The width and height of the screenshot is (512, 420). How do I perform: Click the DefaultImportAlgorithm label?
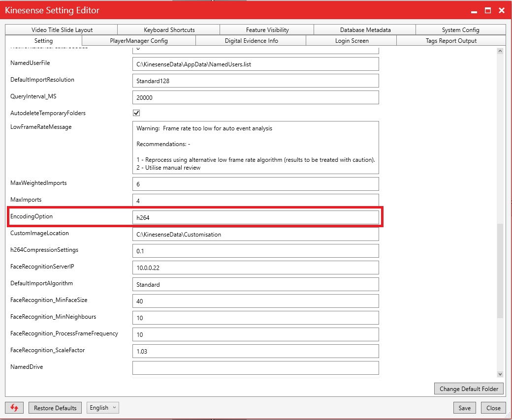pyautogui.click(x=41, y=283)
